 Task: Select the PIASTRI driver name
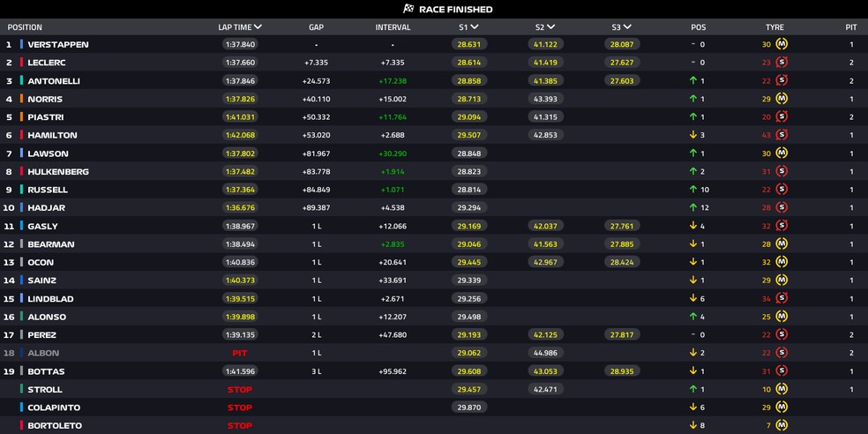[45, 116]
